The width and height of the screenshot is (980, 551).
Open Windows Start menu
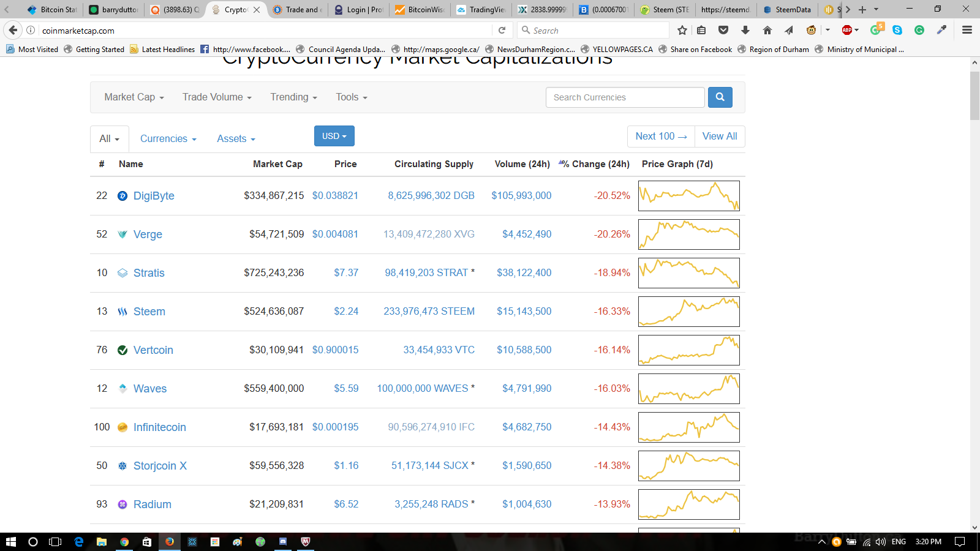(x=10, y=542)
